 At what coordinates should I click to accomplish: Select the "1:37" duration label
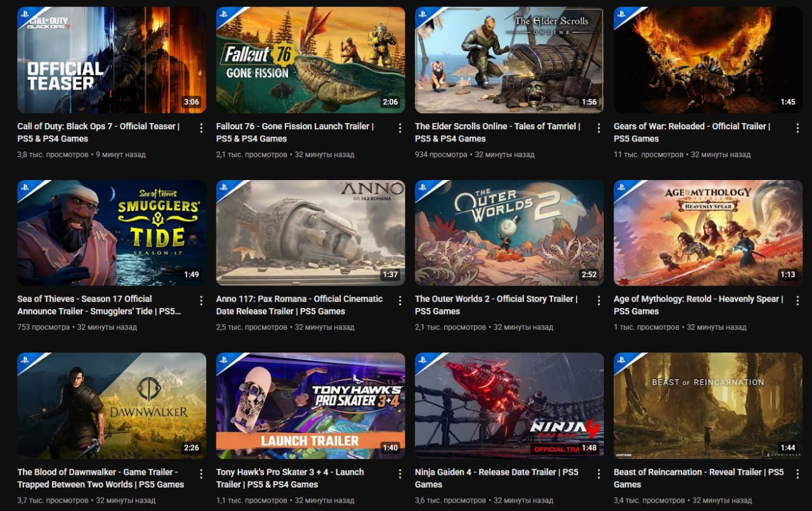tap(390, 275)
